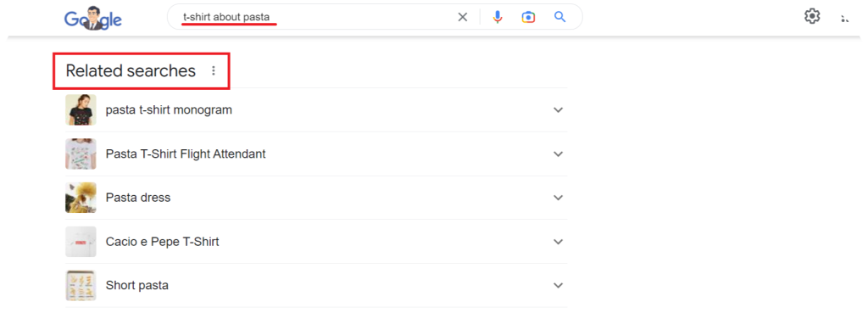
Task: Expand Cacio e Pepe T-Shirt chevron
Action: point(558,242)
